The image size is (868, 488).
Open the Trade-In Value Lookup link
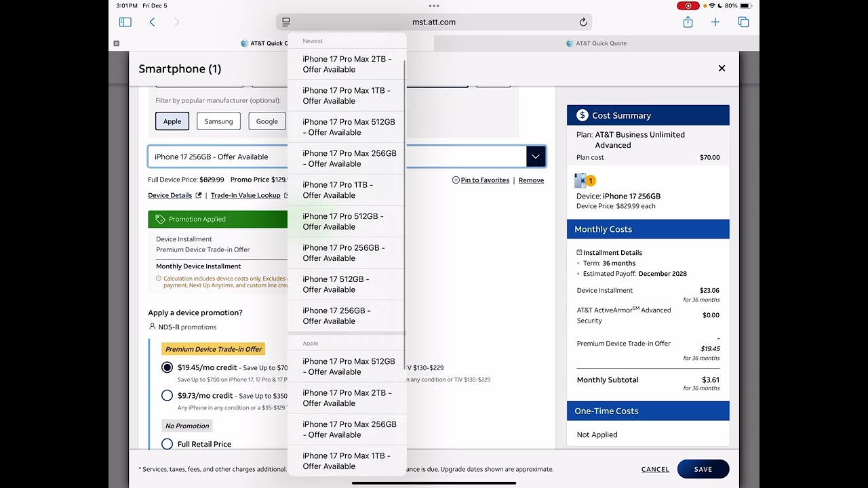tap(245, 195)
